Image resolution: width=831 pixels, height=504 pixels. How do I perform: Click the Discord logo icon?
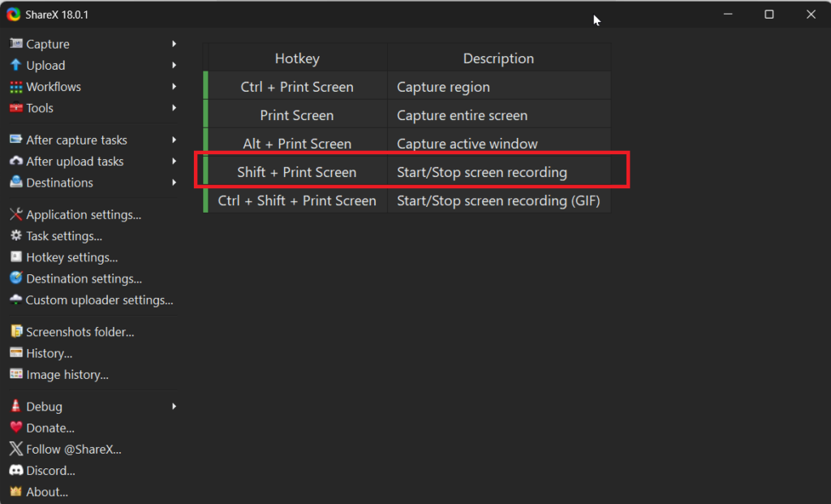[x=15, y=471]
